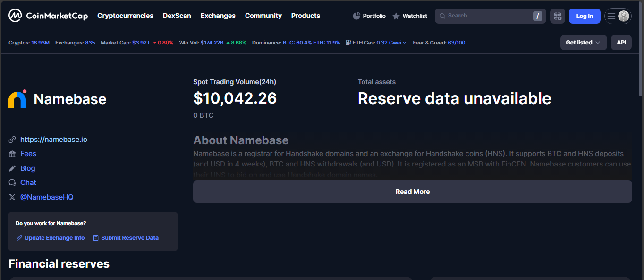
Task: Click the BTC: 60.4% ETH: 11.9% dominance value
Action: (x=312, y=43)
